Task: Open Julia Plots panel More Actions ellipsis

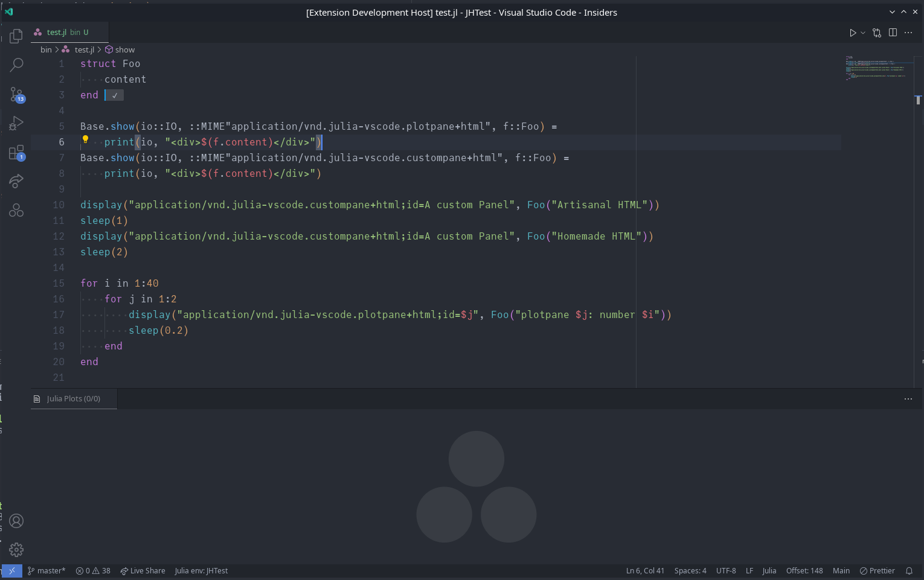Action: pyautogui.click(x=908, y=399)
